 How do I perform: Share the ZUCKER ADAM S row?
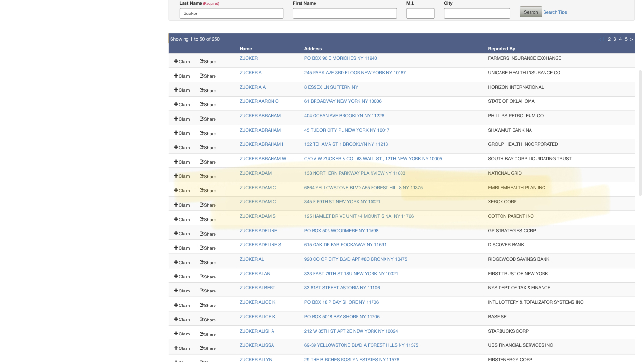(208, 219)
